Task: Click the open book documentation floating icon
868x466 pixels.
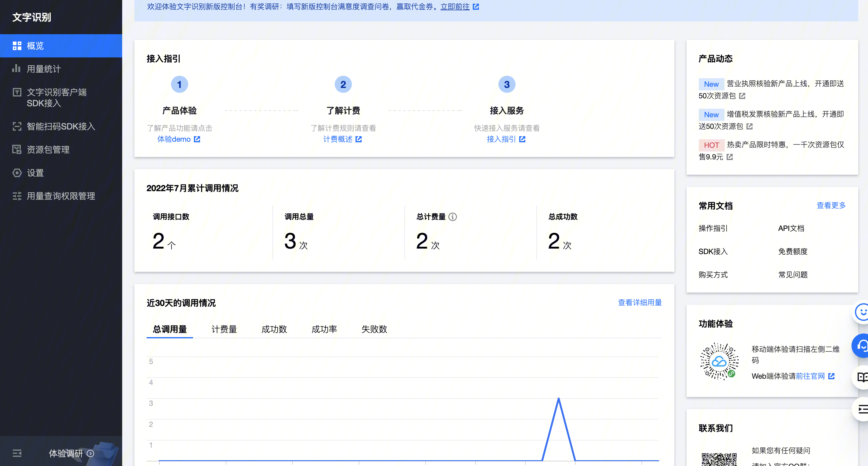Action: click(x=861, y=377)
